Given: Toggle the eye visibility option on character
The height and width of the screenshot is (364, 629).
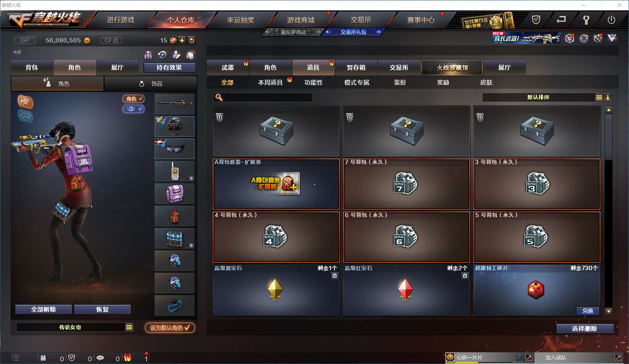Looking at the screenshot, I should click(x=133, y=109).
